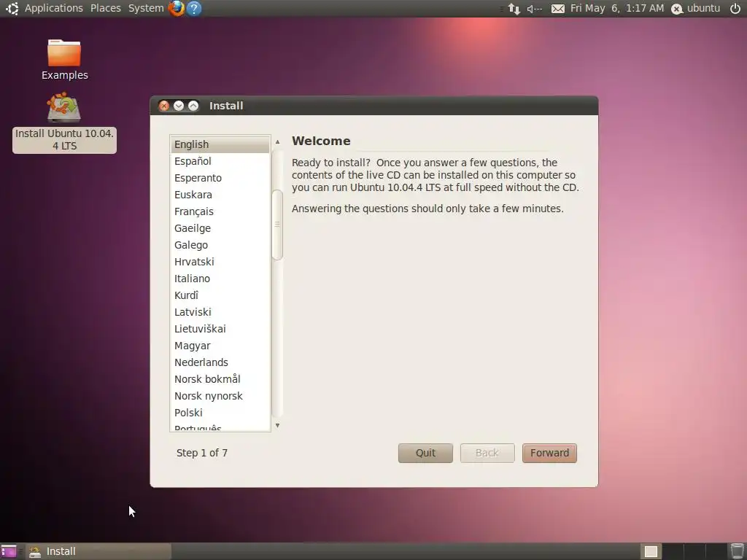Select Polski in the language list
Image resolution: width=747 pixels, height=560 pixels.
[220, 413]
